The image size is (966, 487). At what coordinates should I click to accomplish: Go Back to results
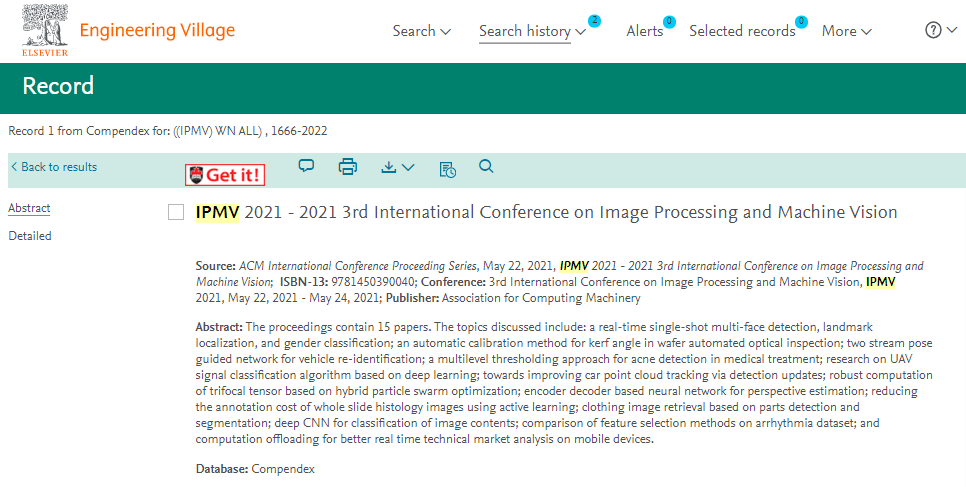click(54, 167)
